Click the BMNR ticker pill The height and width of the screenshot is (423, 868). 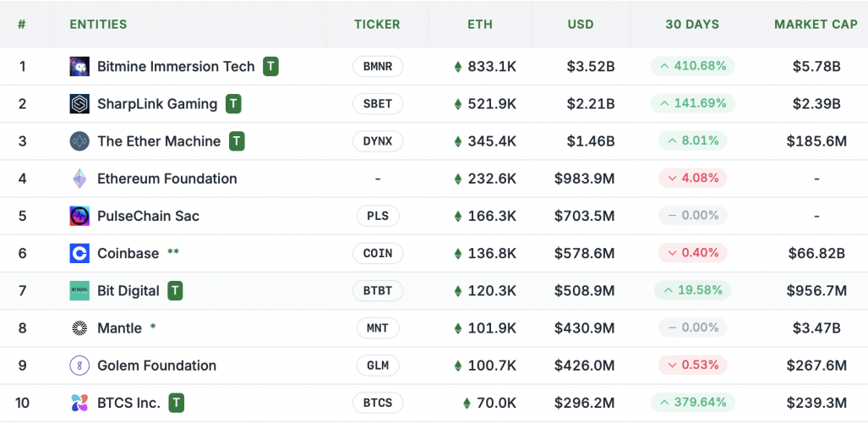coord(378,66)
